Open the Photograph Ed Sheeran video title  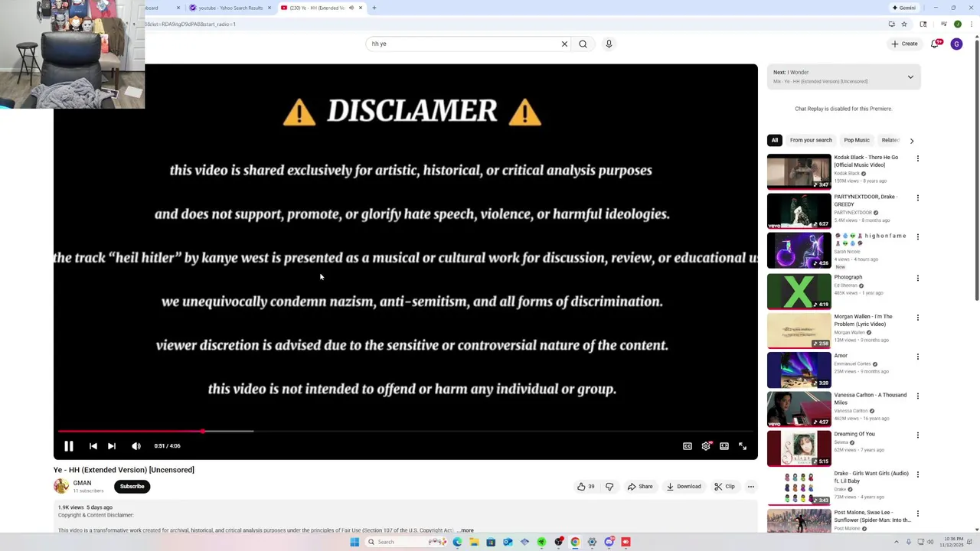[848, 277]
